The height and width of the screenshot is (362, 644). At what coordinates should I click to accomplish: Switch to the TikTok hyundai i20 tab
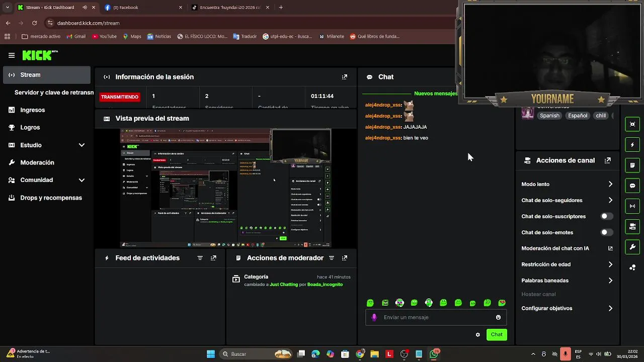click(x=231, y=8)
